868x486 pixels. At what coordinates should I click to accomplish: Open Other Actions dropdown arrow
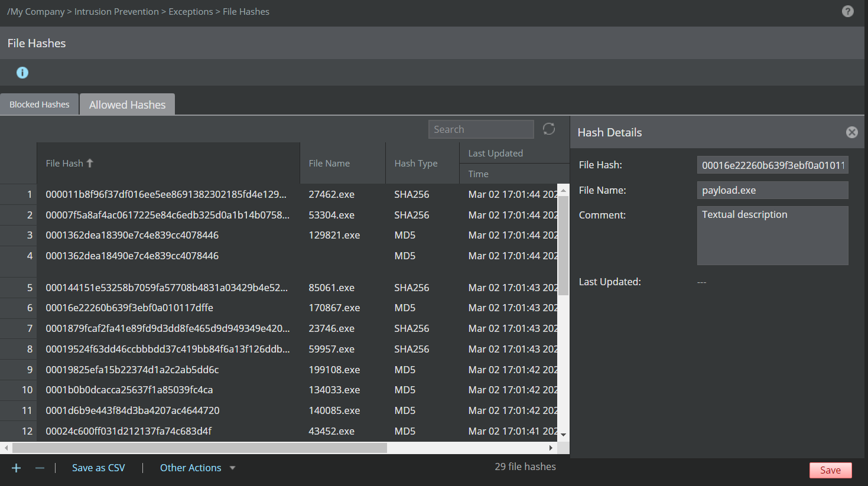[232, 468]
